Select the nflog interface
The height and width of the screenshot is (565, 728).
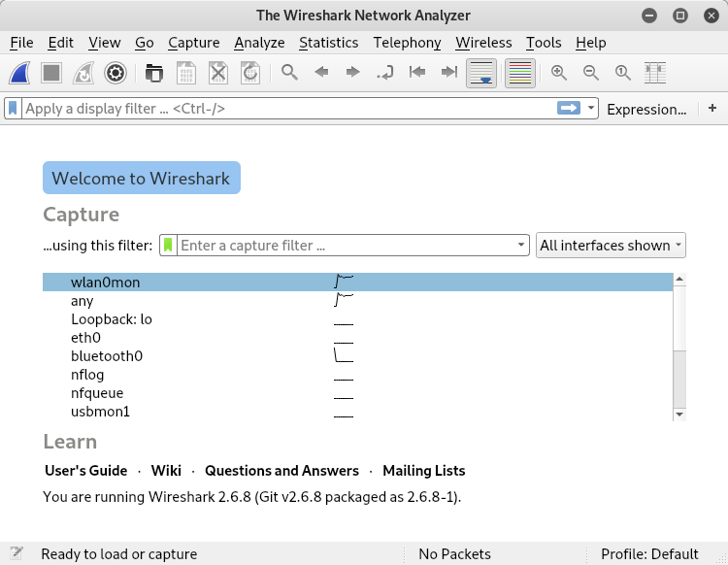click(x=357, y=375)
